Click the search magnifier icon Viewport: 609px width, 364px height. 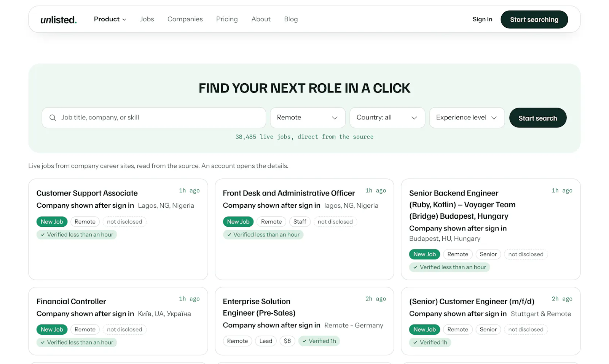(x=53, y=118)
